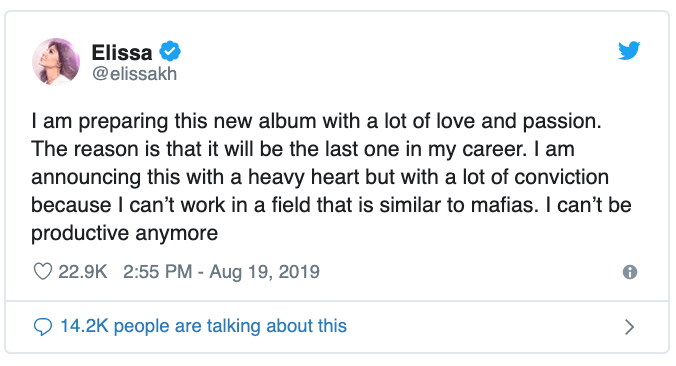
Task: Click 'talking about this' in the footer
Action: pos(277,326)
